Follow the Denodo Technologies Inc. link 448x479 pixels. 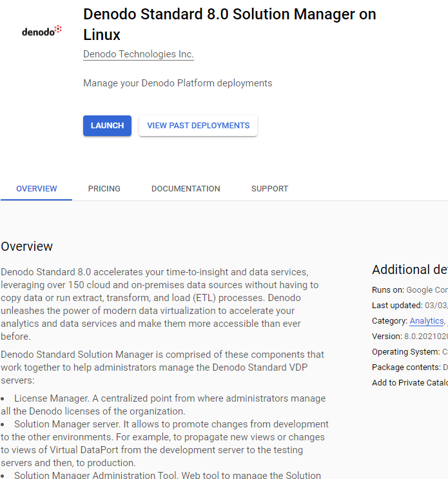139,54
